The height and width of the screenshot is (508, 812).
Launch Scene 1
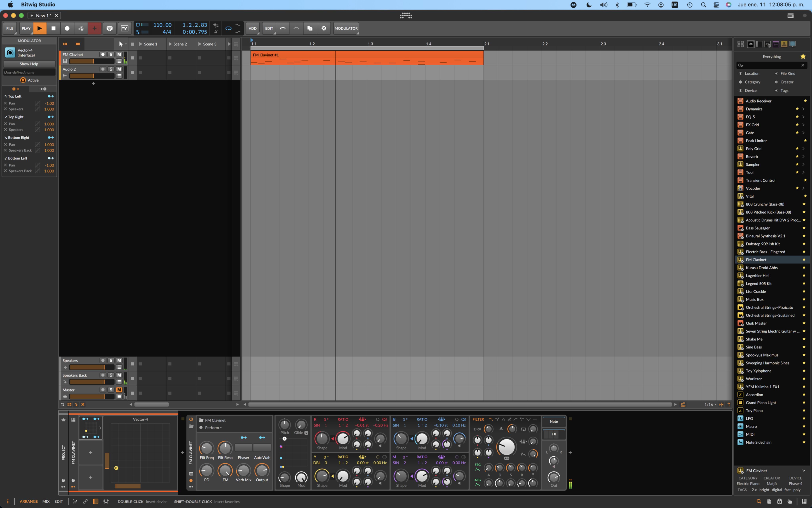coord(141,44)
